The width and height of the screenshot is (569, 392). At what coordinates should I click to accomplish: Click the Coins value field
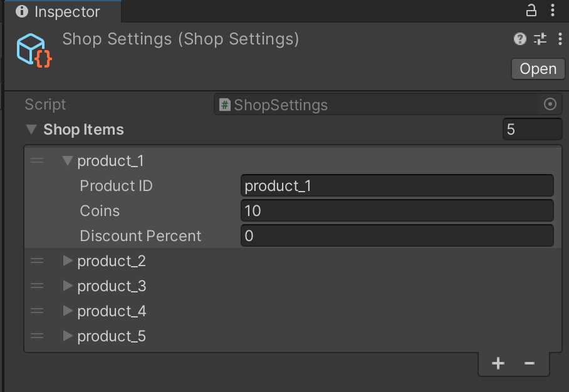click(x=397, y=211)
